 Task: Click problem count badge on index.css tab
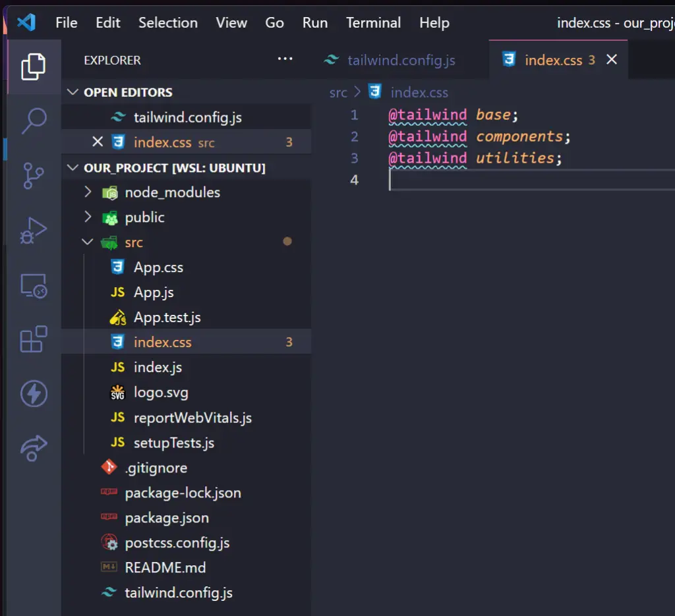[592, 60]
